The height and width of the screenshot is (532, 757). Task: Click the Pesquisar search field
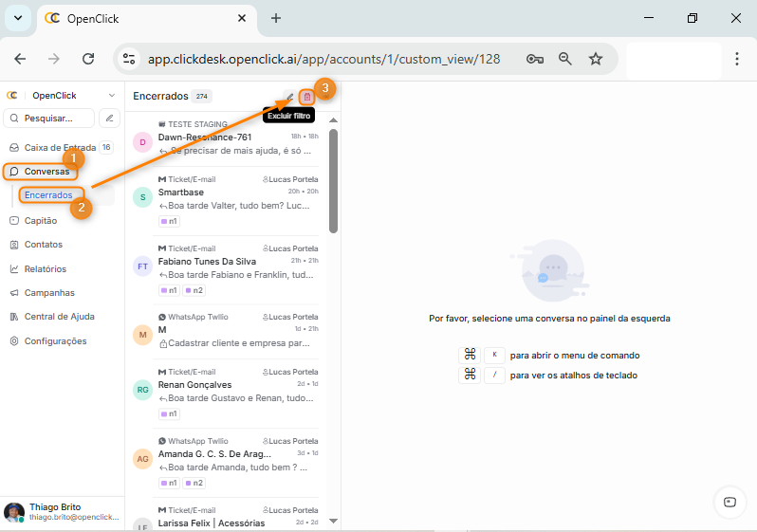click(x=50, y=119)
